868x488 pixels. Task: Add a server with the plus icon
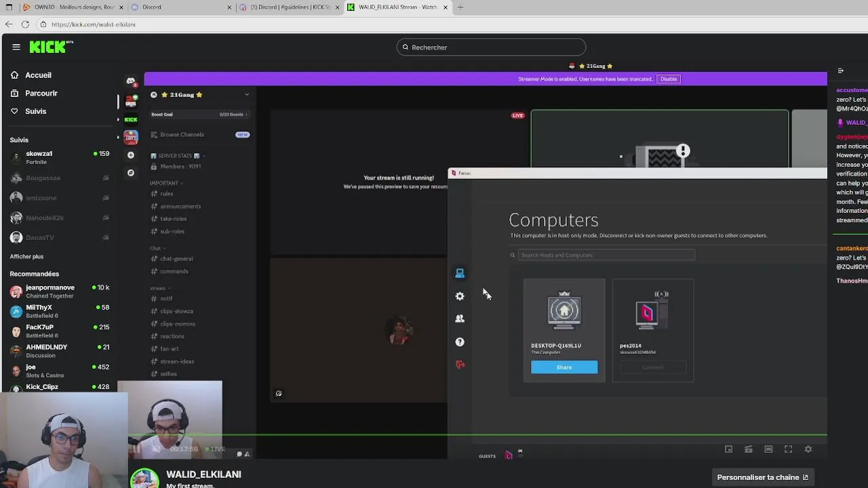(131, 155)
